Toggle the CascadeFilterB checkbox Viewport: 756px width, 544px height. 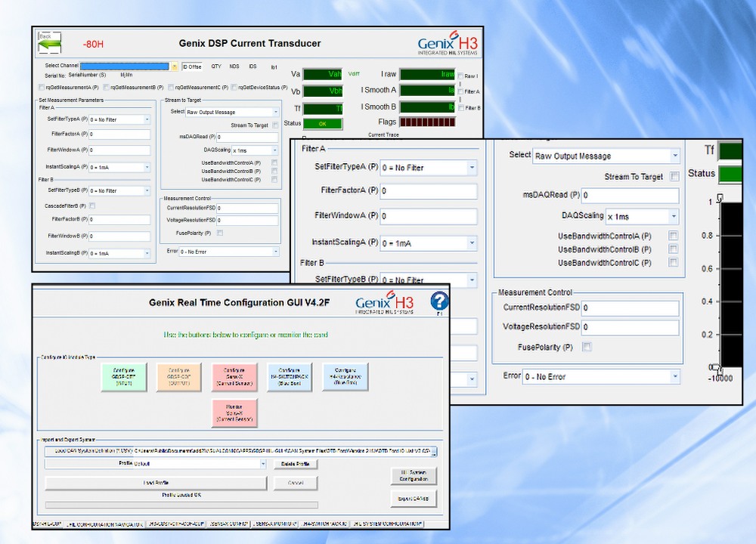92,206
